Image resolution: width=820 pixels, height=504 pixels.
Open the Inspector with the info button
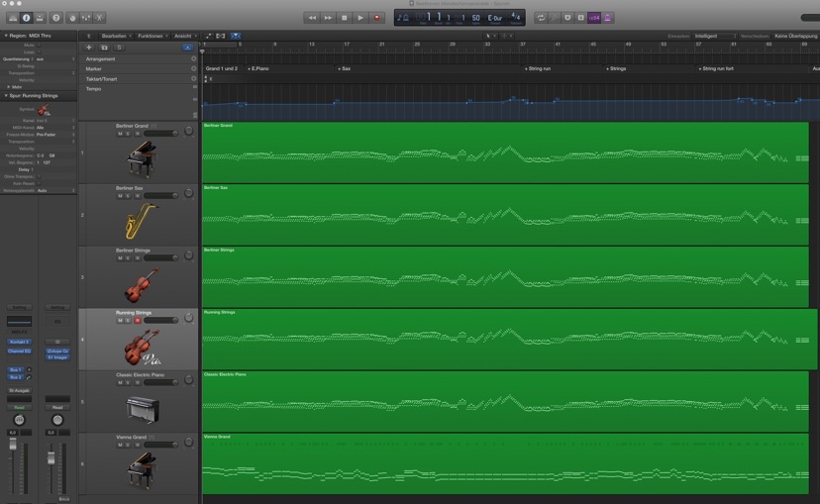(26, 18)
